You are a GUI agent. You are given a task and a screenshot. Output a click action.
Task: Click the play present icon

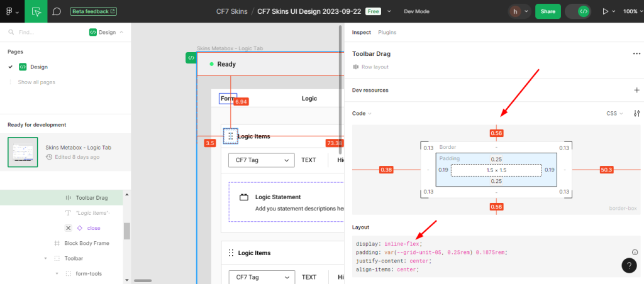pyautogui.click(x=606, y=11)
